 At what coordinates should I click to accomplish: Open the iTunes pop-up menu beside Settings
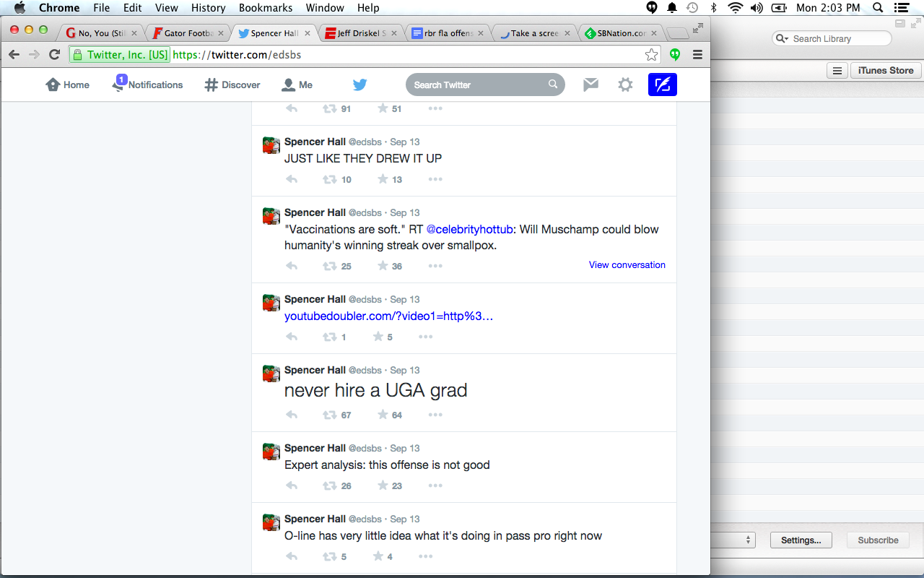pos(732,540)
